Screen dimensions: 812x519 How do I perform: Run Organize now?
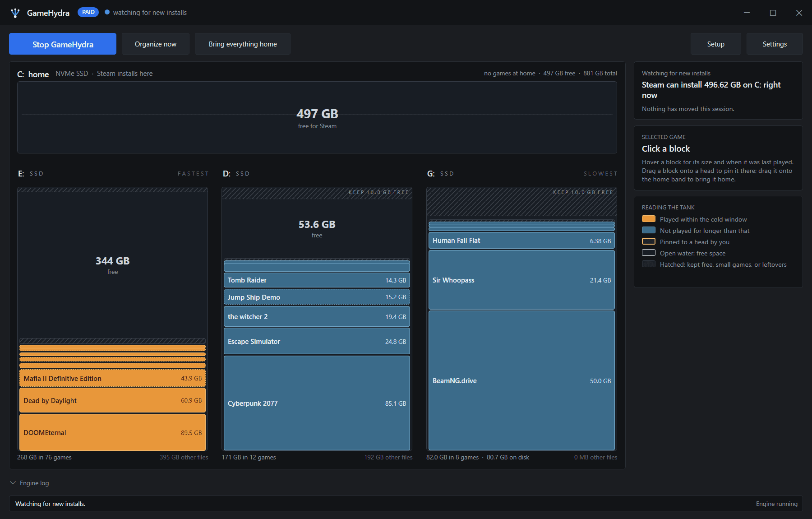156,44
